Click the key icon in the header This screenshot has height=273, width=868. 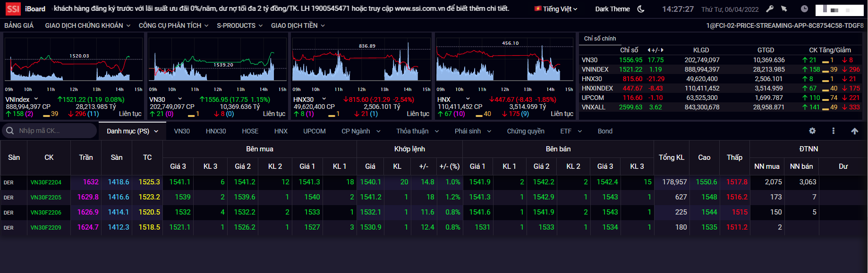point(770,9)
